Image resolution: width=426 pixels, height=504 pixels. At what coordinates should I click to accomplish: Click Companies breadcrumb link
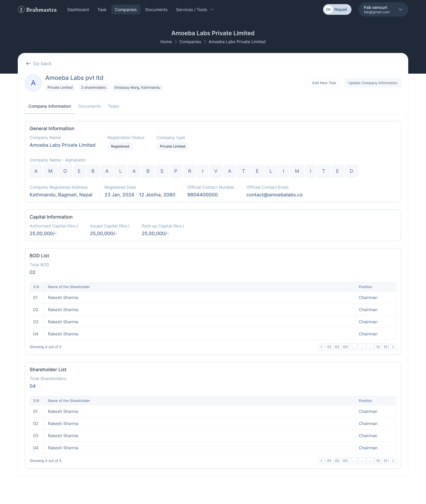(190, 42)
